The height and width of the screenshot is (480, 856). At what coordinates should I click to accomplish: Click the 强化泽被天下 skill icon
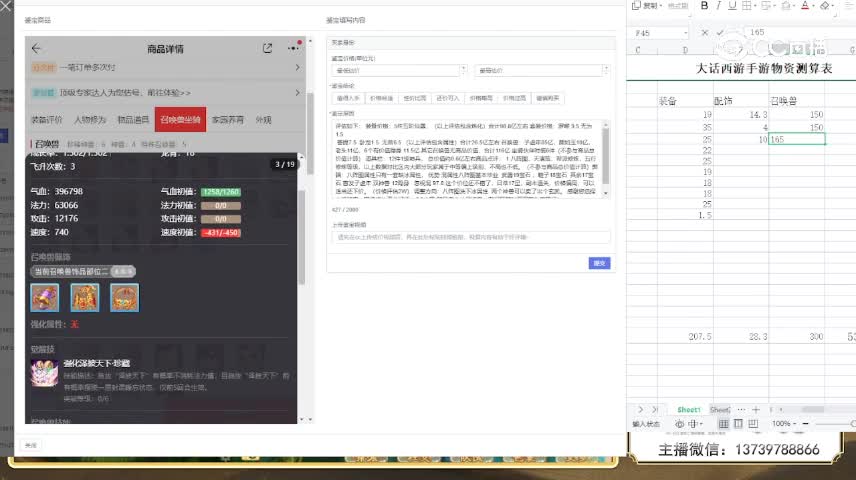(44, 374)
